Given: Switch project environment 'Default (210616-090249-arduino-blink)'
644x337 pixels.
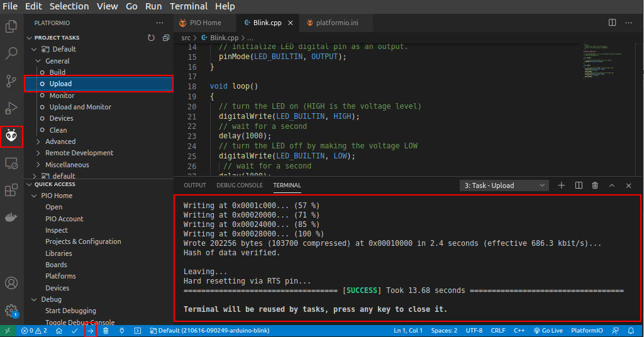Looking at the screenshot, I should pos(209,331).
